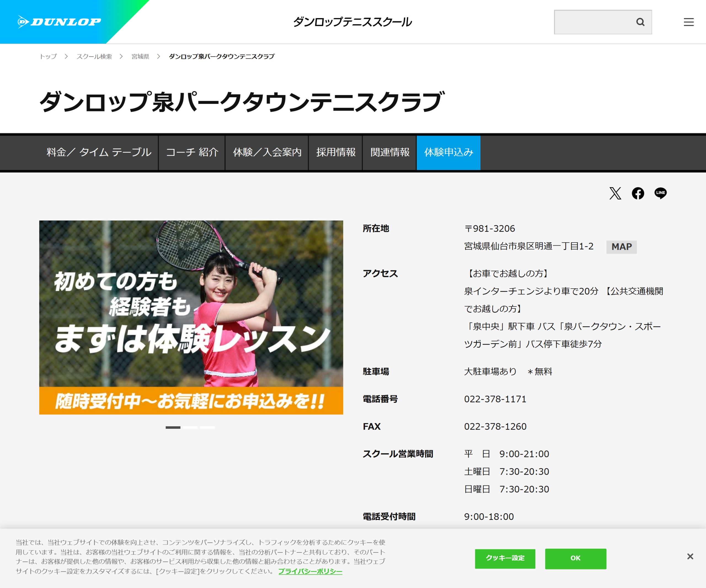Click the search magnifier icon
This screenshot has width=706, height=588.
pyautogui.click(x=640, y=22)
